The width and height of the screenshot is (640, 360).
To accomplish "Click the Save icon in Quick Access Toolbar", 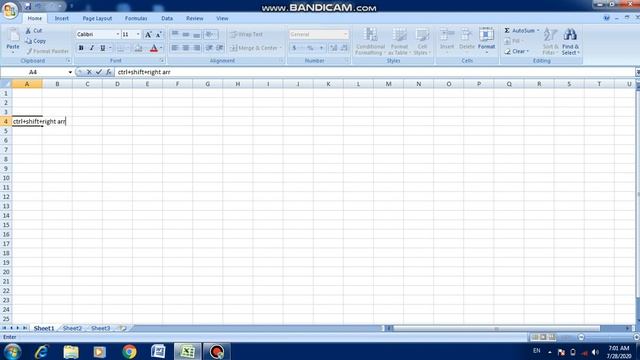I will [28, 7].
